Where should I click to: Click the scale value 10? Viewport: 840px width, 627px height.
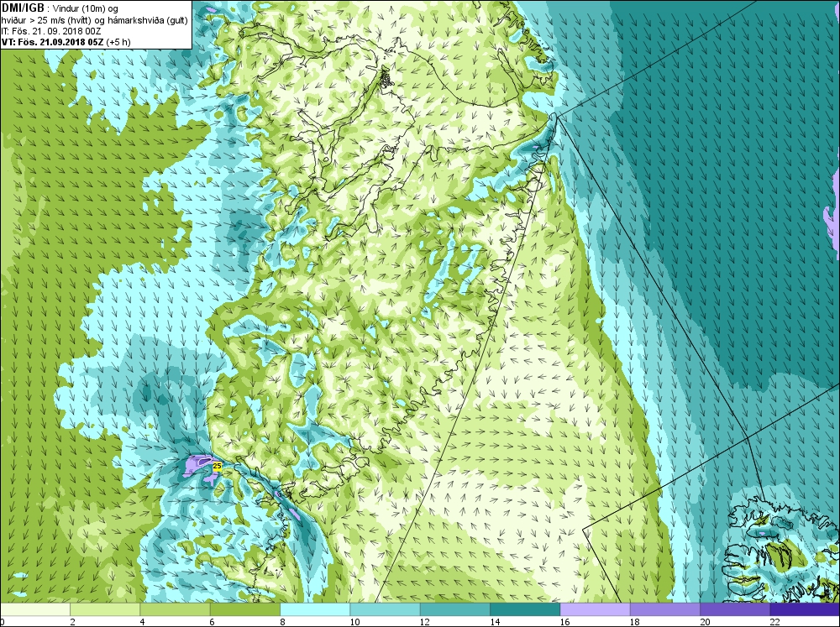tap(354, 622)
